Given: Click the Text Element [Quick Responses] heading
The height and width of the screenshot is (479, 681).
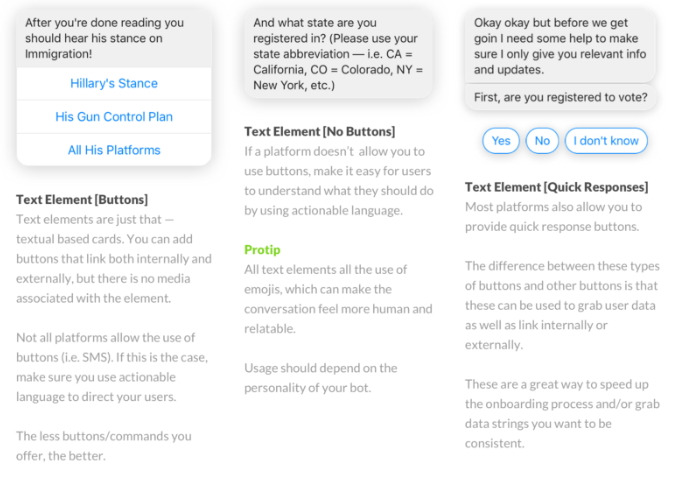Looking at the screenshot, I should coord(556,187).
